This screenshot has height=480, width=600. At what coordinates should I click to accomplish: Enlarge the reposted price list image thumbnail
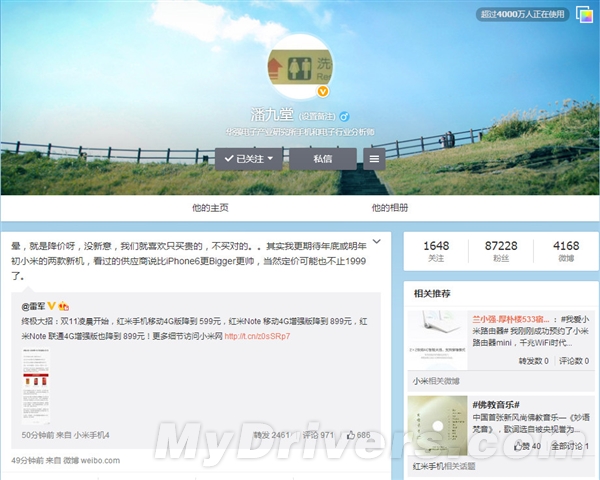[x=36, y=386]
